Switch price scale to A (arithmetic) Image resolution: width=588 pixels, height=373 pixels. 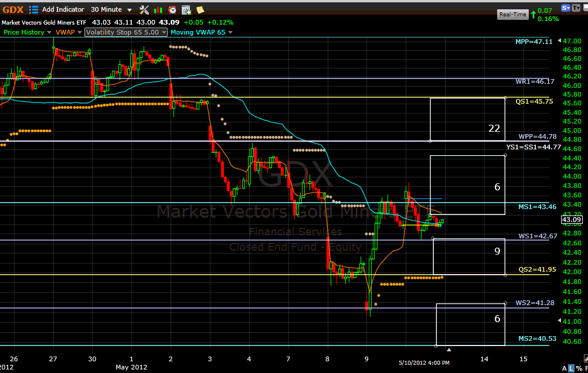[565, 368]
